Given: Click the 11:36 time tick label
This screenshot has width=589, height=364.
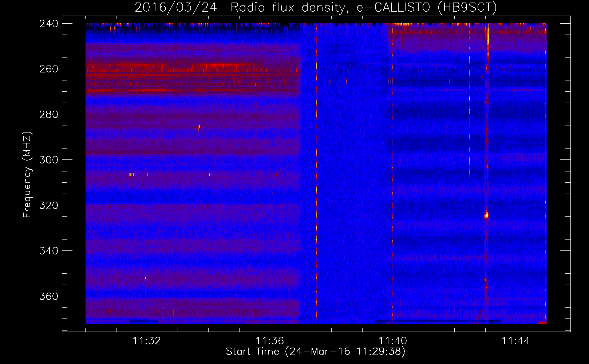Looking at the screenshot, I should click(x=270, y=341).
